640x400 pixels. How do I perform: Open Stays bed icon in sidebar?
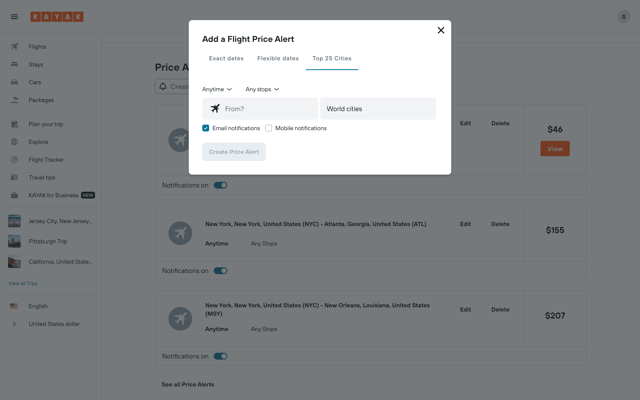(14, 64)
